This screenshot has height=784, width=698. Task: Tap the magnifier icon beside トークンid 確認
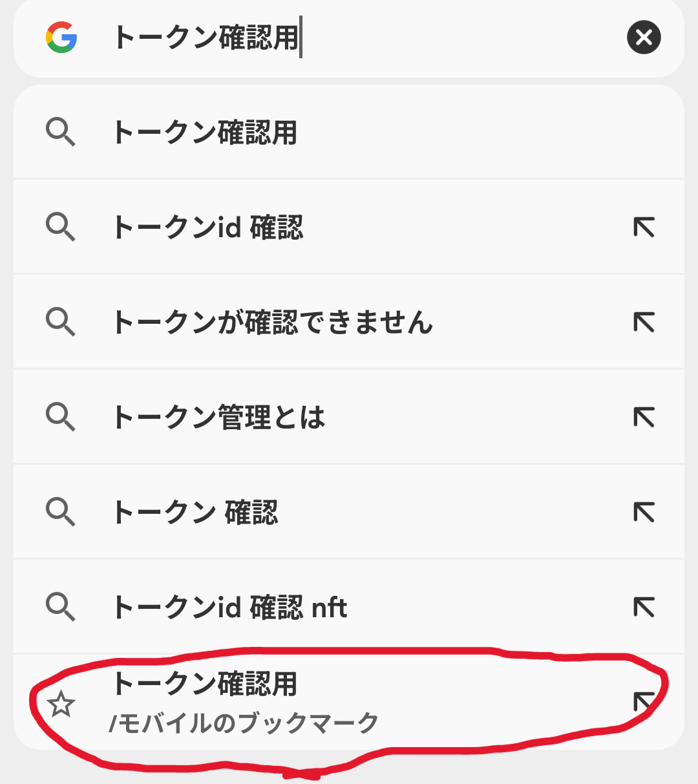tap(61, 228)
